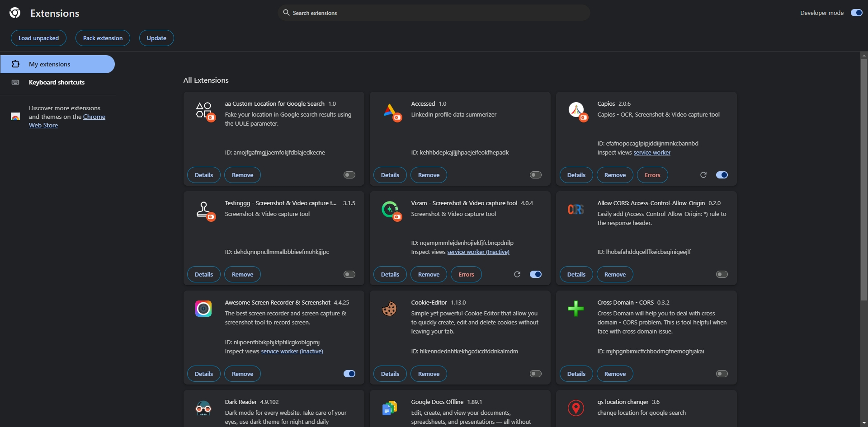Screen dimensions: 868x427
Task: Click the Chrome logo icon beside Extensions
Action: pos(15,13)
